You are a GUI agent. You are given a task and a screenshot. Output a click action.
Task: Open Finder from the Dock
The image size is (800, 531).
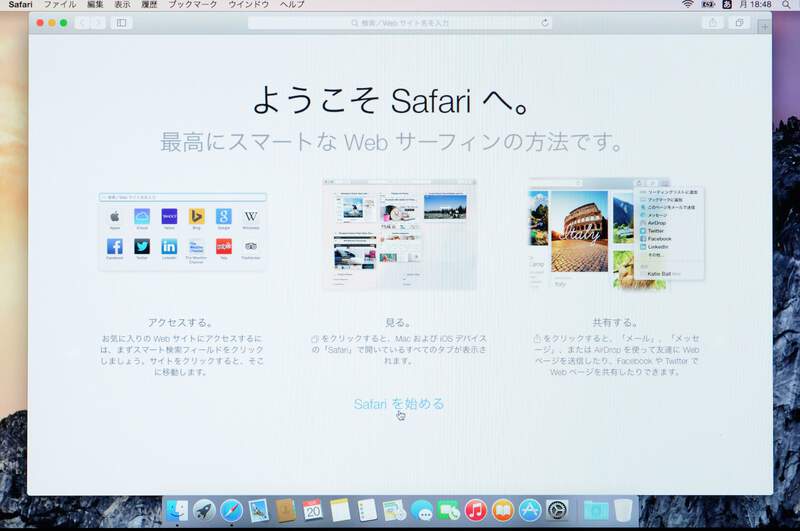pos(177,510)
